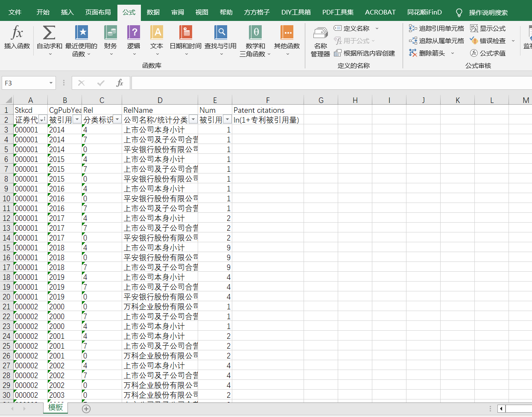Open the ACROBAT tab
532x417 pixels.
pyautogui.click(x=380, y=12)
